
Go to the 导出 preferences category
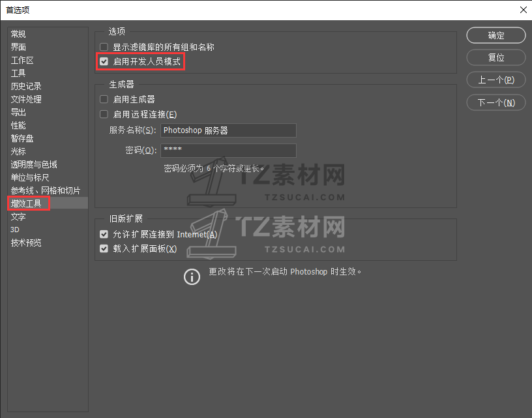tap(18, 112)
